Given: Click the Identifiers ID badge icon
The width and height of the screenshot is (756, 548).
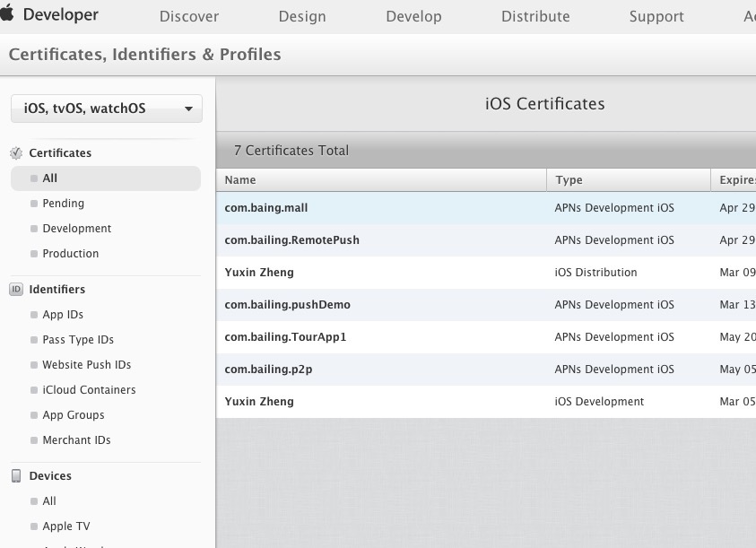Looking at the screenshot, I should pos(16,289).
